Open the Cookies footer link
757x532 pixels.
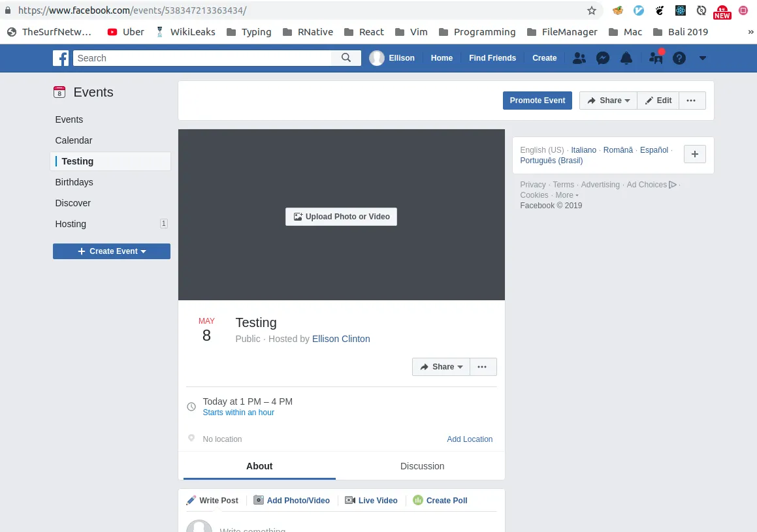(x=534, y=195)
